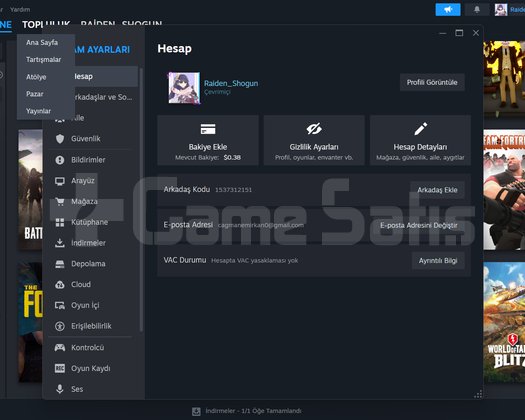Viewport: 525px width, 420px height.
Task: Click the settings sidebar scrollbar
Action: tap(141, 199)
